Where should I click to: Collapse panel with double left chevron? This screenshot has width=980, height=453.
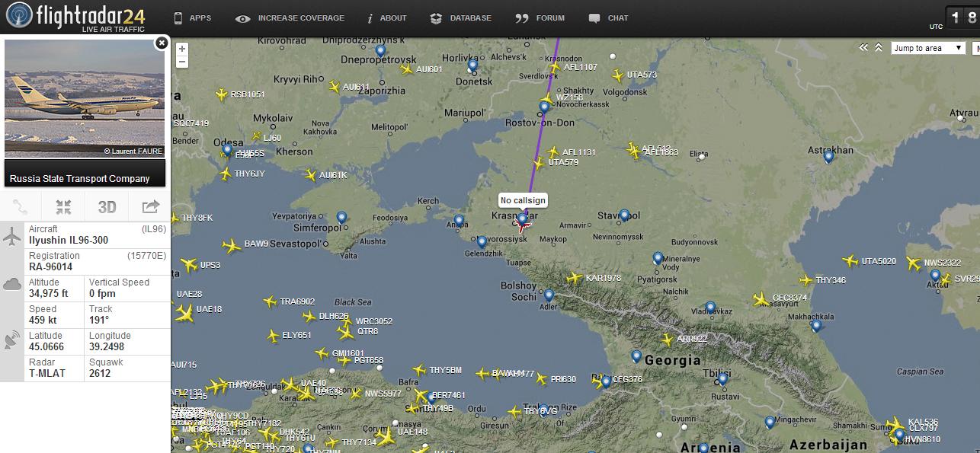tap(863, 48)
